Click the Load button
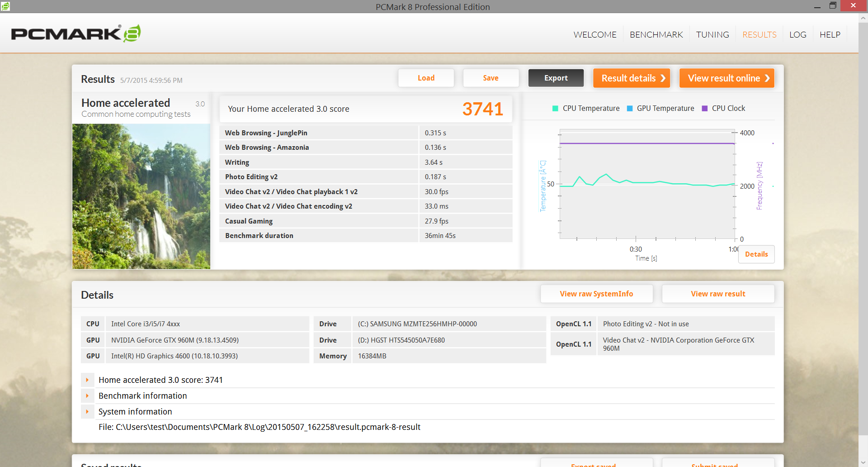 point(426,78)
